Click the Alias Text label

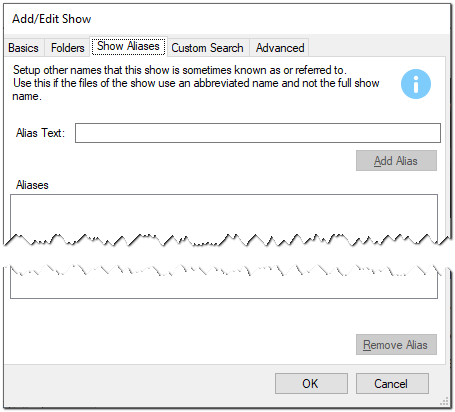[x=40, y=133]
